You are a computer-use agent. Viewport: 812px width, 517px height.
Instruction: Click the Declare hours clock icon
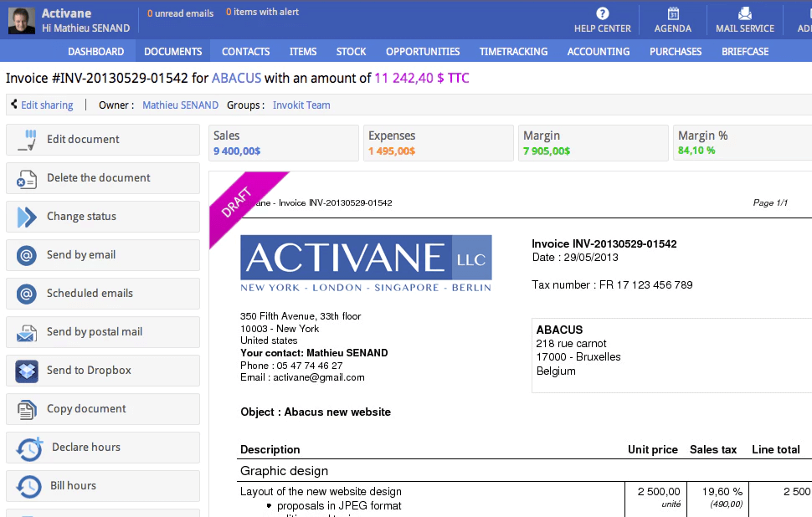click(29, 448)
